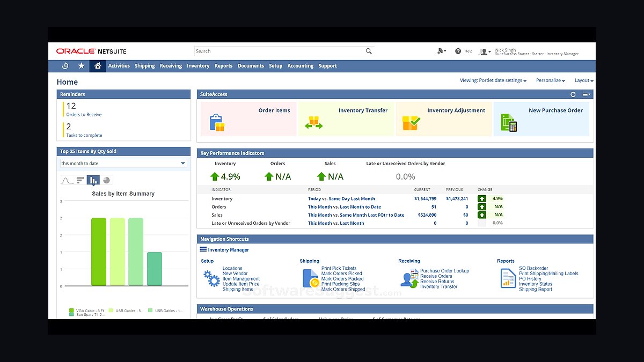Expand the Personalize dropdown
The width and height of the screenshot is (644, 362).
tap(551, 80)
